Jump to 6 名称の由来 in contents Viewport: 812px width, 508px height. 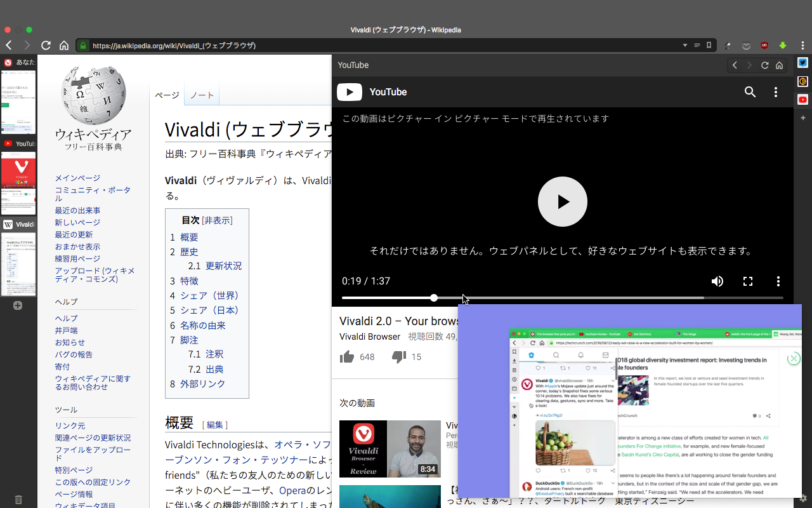click(198, 325)
